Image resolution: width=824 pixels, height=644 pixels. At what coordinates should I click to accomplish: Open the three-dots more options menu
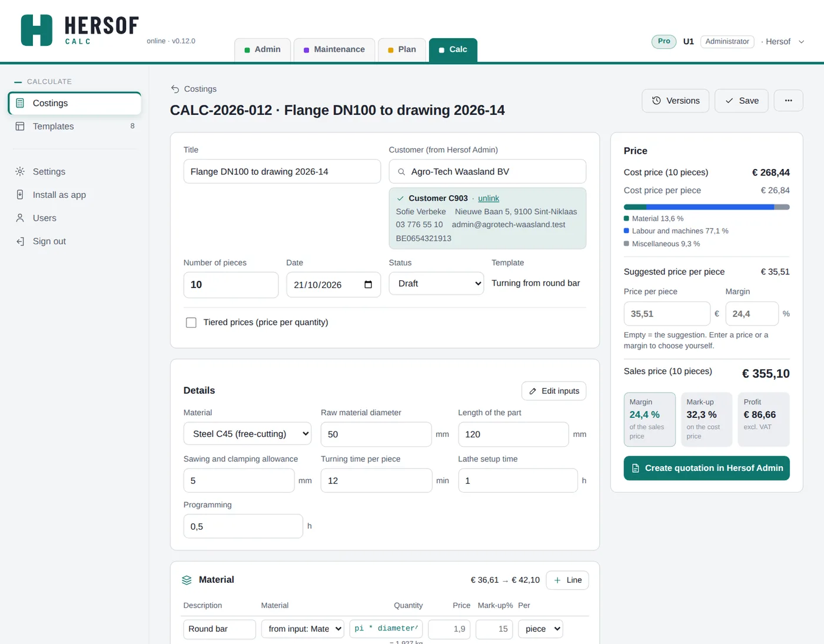coord(788,101)
